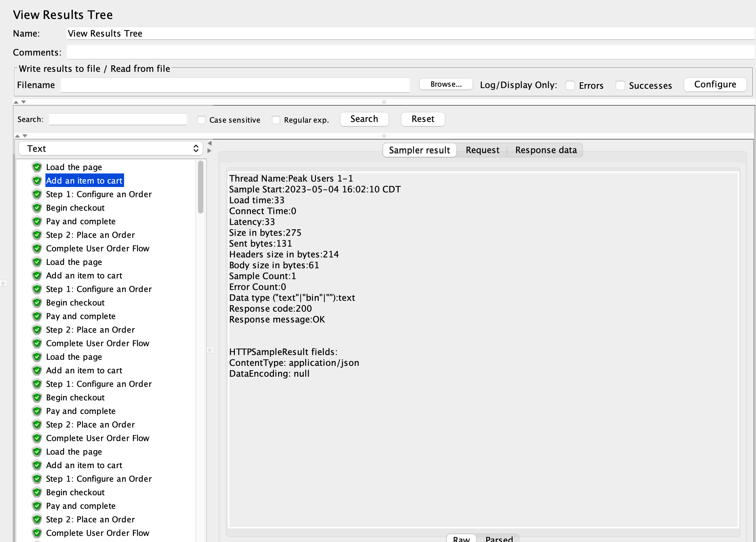This screenshot has width=756, height=542.
Task: Enable the 'Errors' log display checkbox
Action: point(569,85)
